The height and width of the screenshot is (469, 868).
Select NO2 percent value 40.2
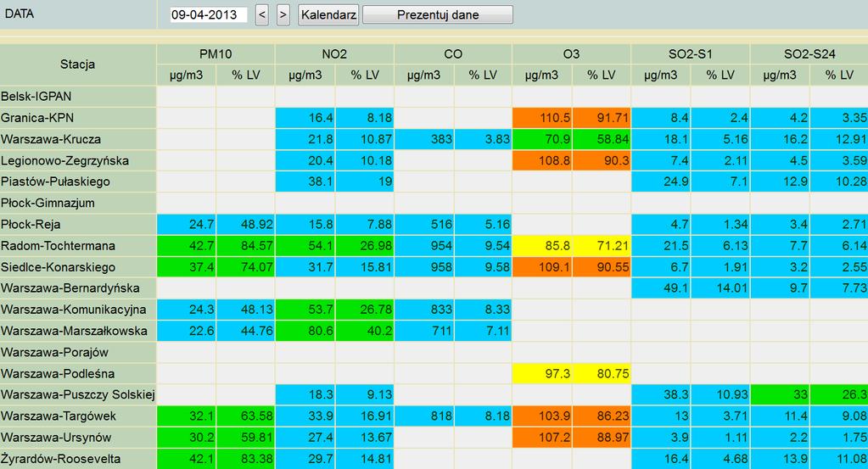(x=364, y=331)
